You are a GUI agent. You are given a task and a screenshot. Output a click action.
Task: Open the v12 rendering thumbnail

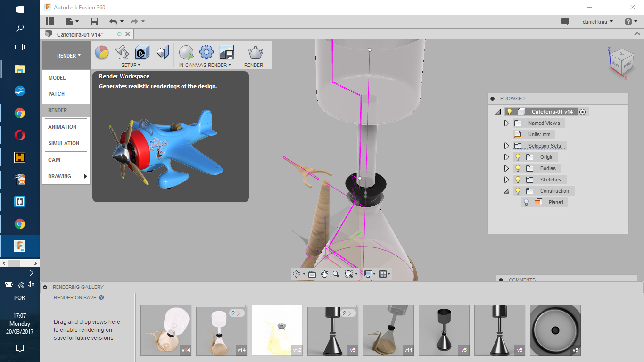coord(277,330)
